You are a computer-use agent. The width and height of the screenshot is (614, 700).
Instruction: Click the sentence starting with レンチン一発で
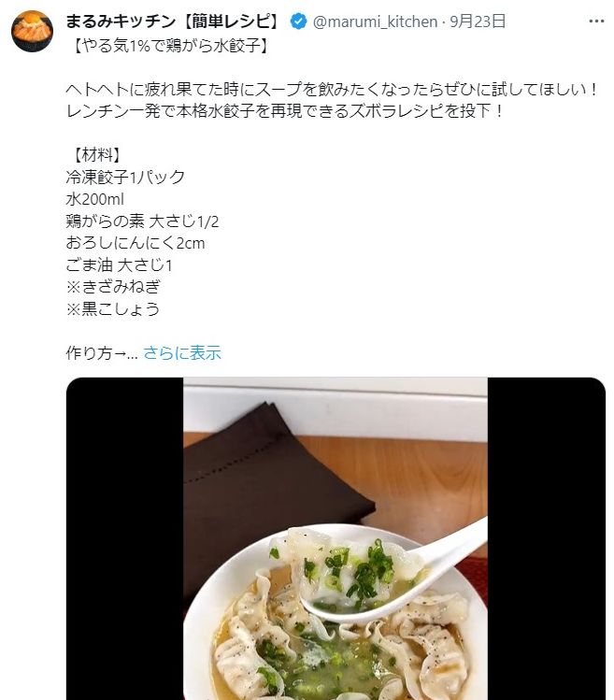(284, 111)
